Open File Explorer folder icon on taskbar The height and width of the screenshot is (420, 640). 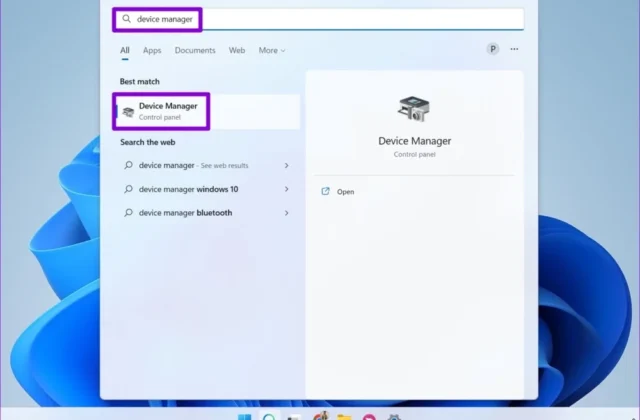point(344,417)
